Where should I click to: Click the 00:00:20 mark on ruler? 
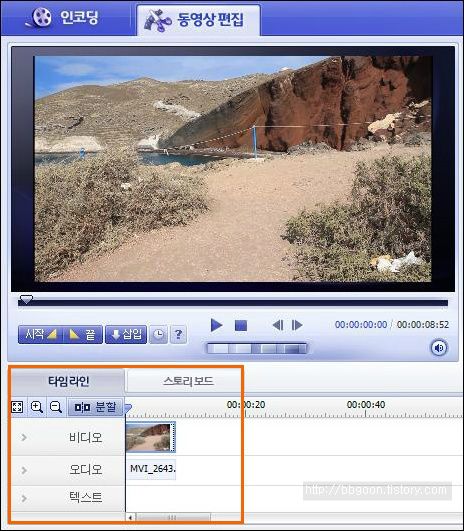246,404
